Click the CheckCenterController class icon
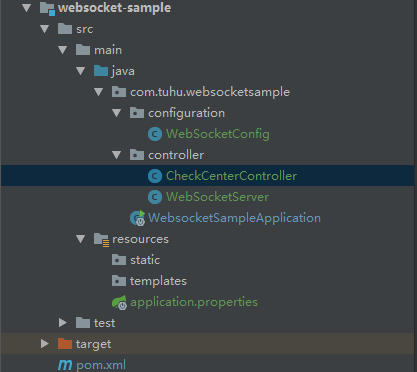 click(x=155, y=176)
